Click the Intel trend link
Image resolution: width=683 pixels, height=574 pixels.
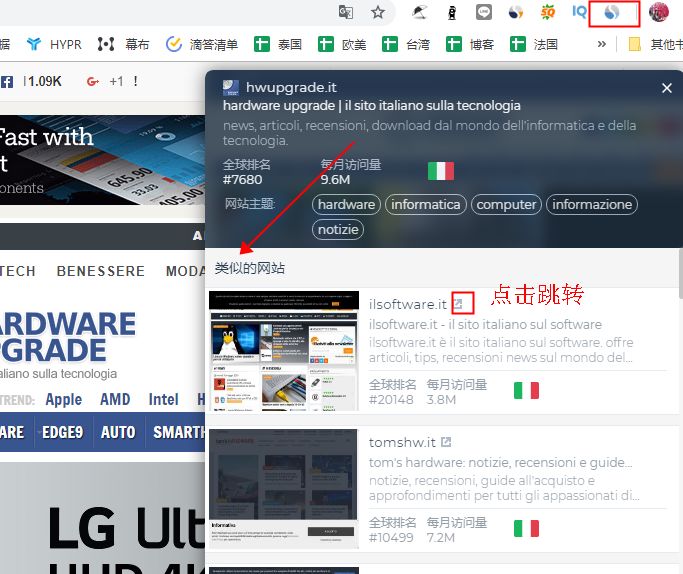coord(163,399)
